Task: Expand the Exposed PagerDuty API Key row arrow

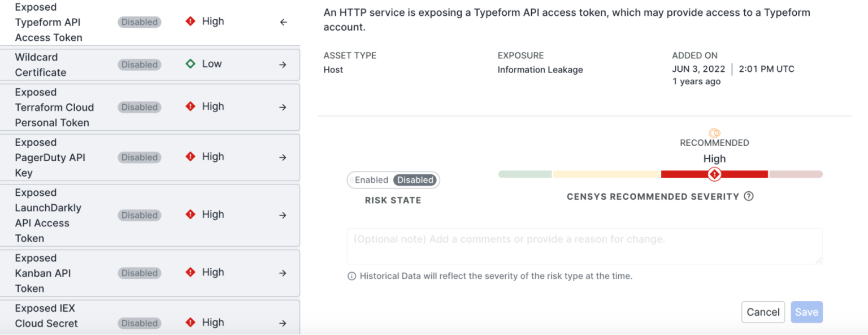Action: 283,157
